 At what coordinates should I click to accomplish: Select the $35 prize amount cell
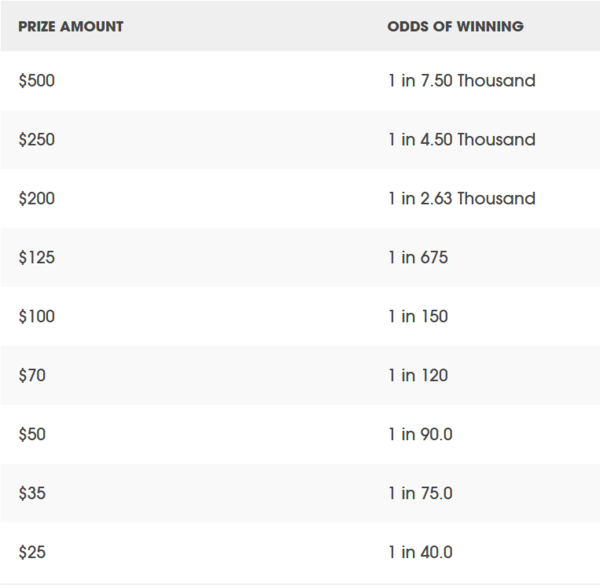[32, 494]
